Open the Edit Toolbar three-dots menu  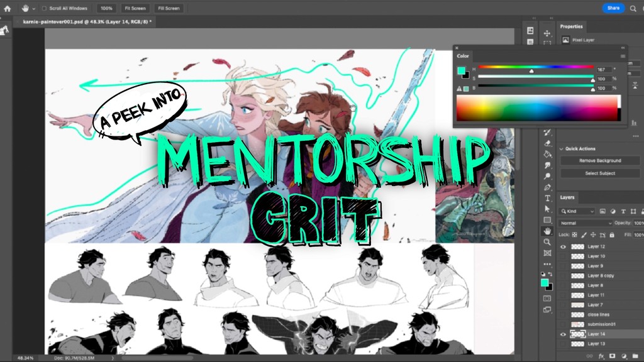[x=547, y=264]
